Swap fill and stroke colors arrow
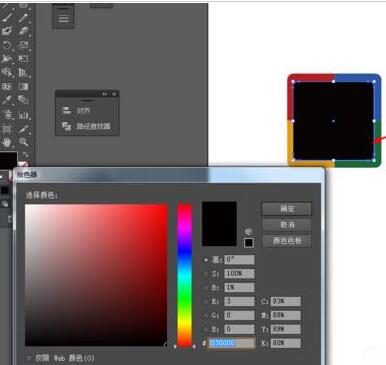This screenshot has height=365, width=386. [x=25, y=155]
